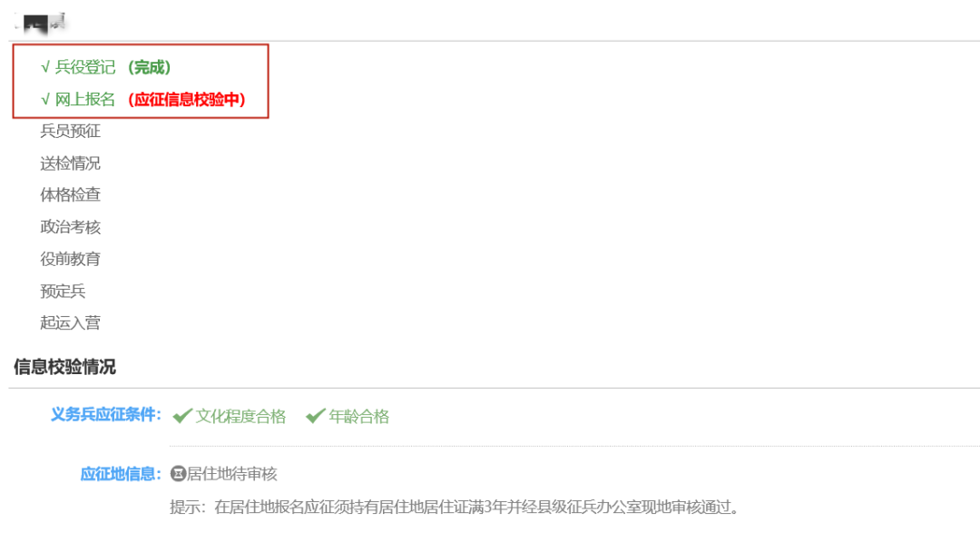The image size is (980, 543).
Task: Select the 预定兵 step
Action: pos(63,291)
